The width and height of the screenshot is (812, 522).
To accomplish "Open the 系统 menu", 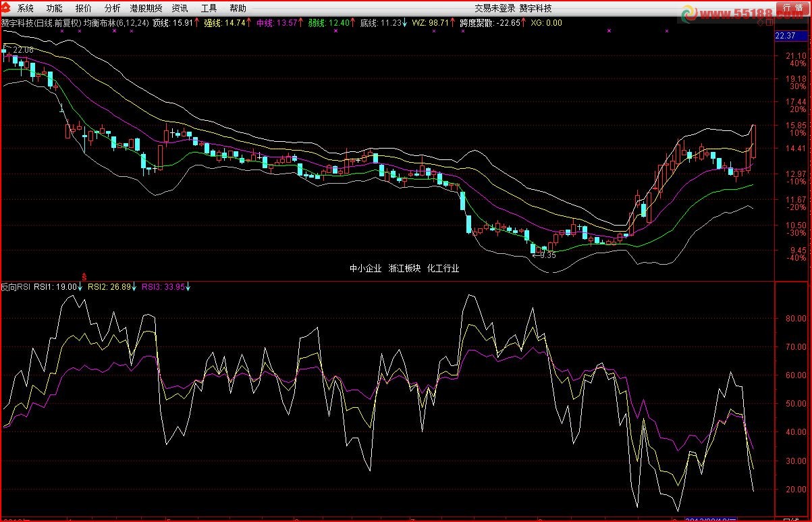I will point(26,9).
